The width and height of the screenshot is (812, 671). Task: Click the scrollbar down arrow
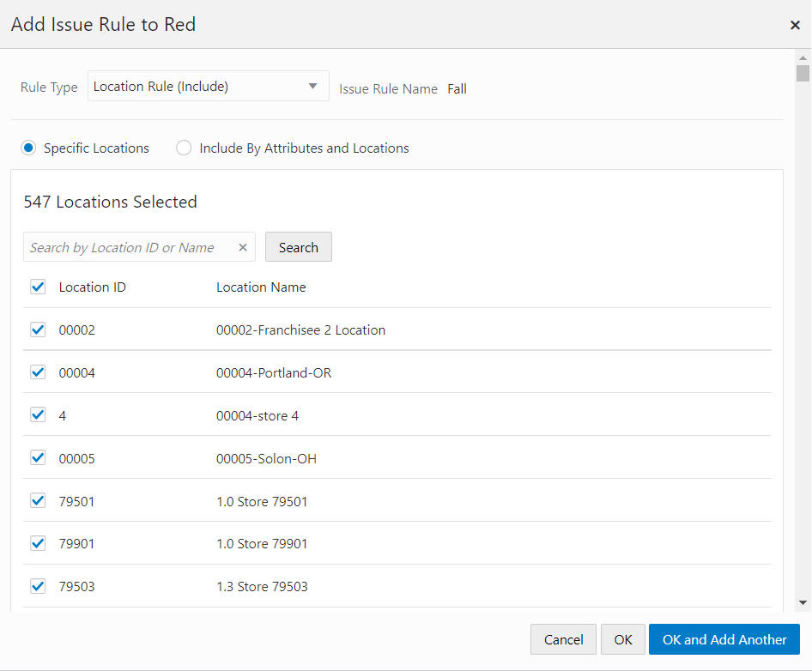(803, 602)
